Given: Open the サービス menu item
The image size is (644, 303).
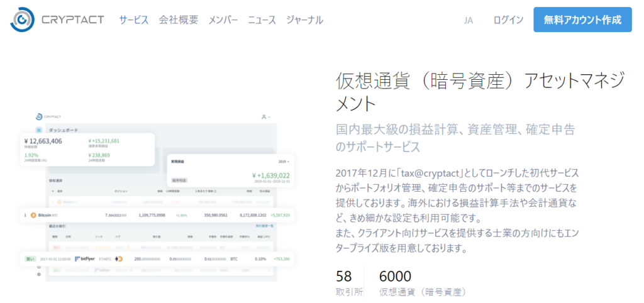Looking at the screenshot, I should (x=134, y=19).
